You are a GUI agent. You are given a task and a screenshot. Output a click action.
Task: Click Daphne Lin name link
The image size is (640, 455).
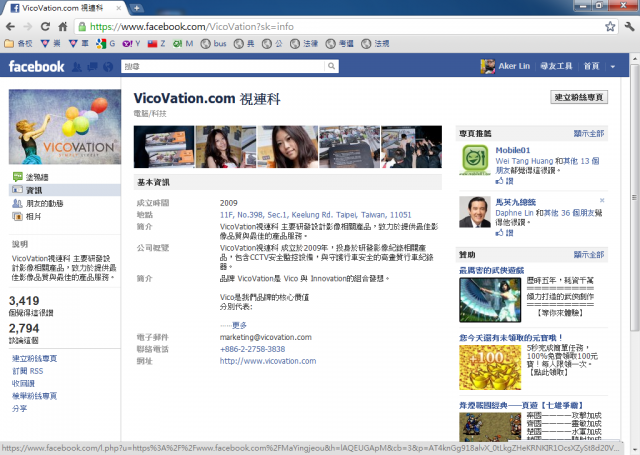pyautogui.click(x=514, y=213)
